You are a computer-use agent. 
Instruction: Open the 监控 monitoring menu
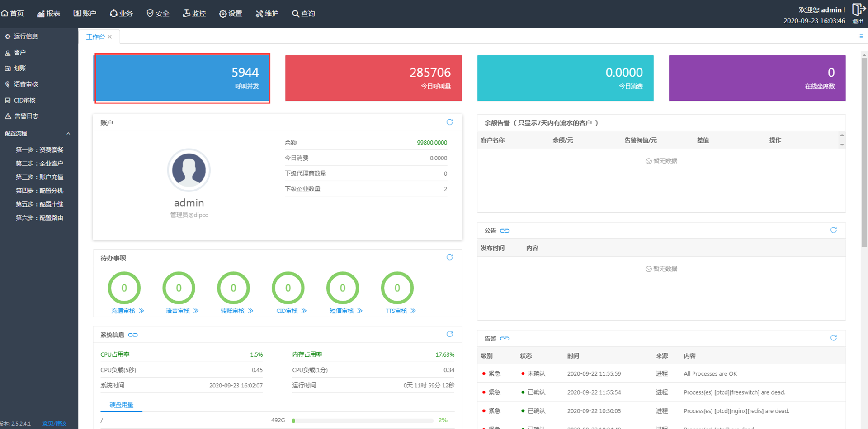point(194,14)
